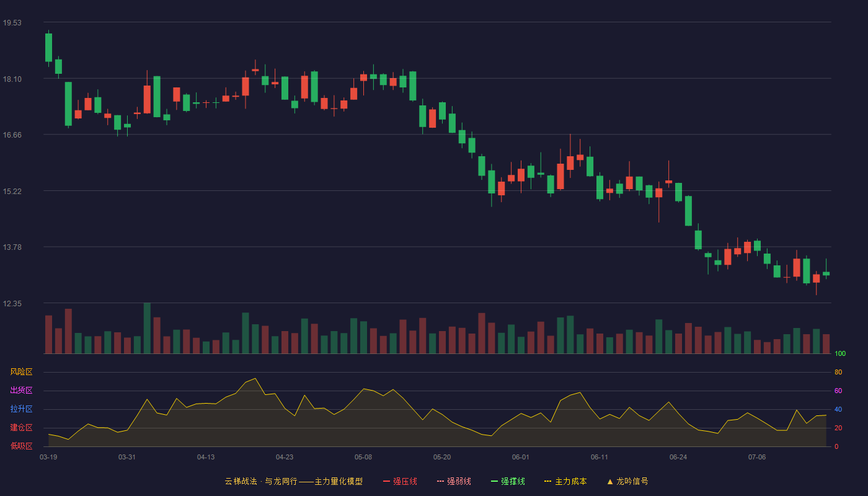Click the pink dotted icon beside 强弱线

pyautogui.click(x=440, y=481)
